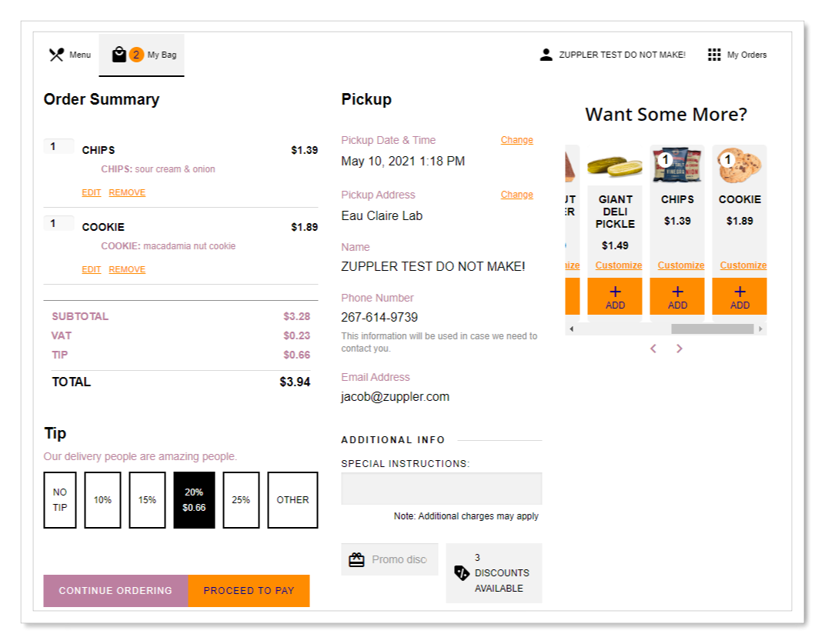Click the next carousel chevron arrow
Viewport: 825px width, 644px height.
tap(680, 349)
